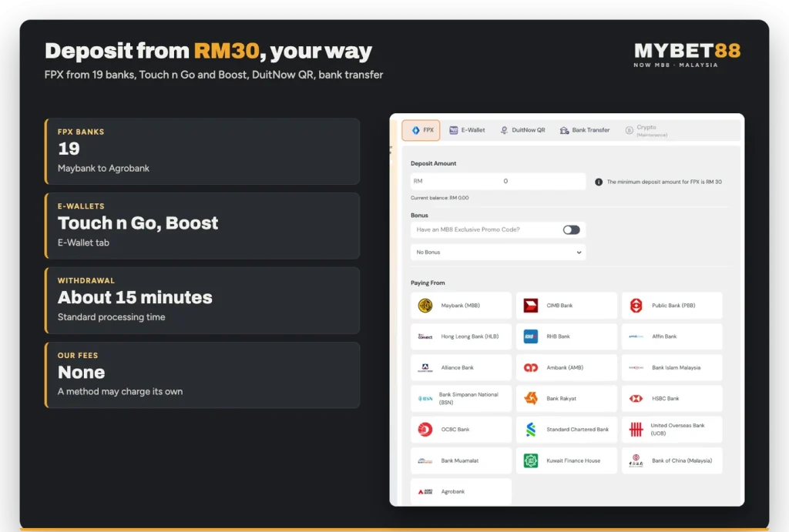This screenshot has width=789, height=532.
Task: Choose Maybank (MBB) as paying bank
Action: [461, 305]
